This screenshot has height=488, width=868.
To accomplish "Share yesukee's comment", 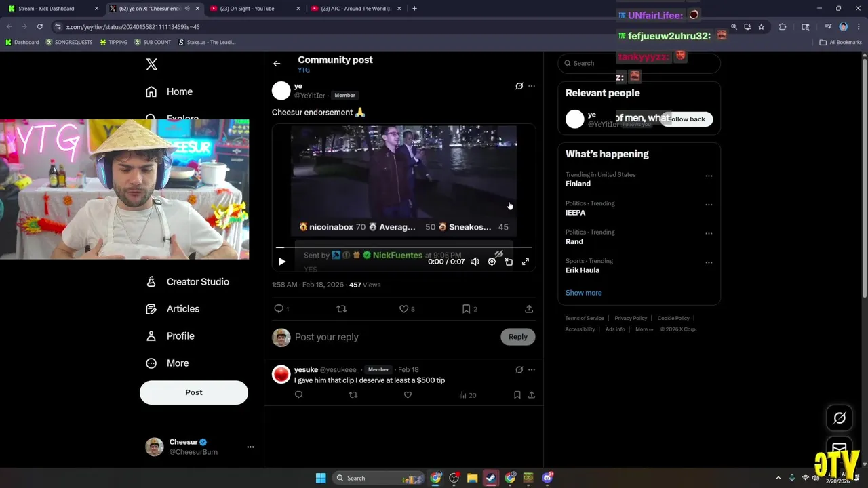I will 532,394.
